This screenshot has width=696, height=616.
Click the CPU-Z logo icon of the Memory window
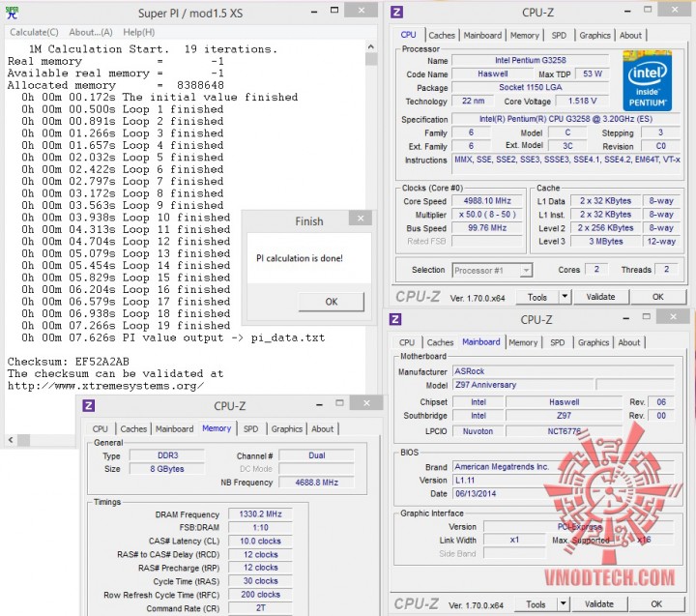pyautogui.click(x=89, y=405)
